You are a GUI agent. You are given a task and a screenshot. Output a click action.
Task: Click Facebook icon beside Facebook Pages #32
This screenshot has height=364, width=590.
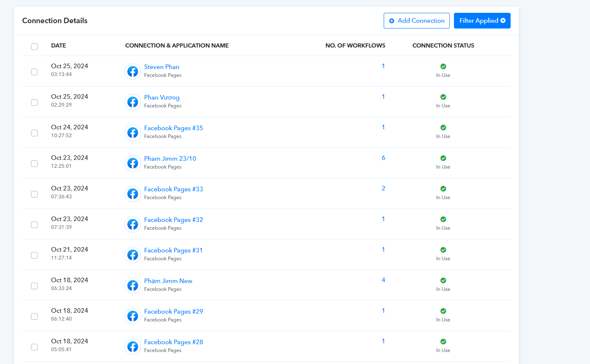click(x=133, y=224)
